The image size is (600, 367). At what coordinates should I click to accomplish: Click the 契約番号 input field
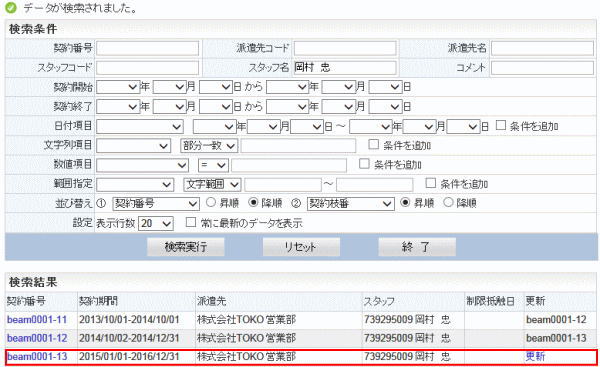[147, 49]
